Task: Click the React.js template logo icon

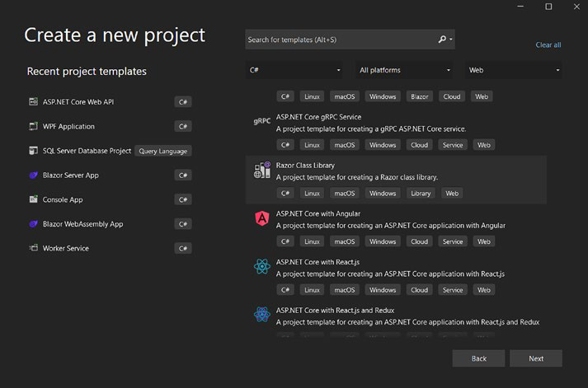Action: (x=262, y=267)
